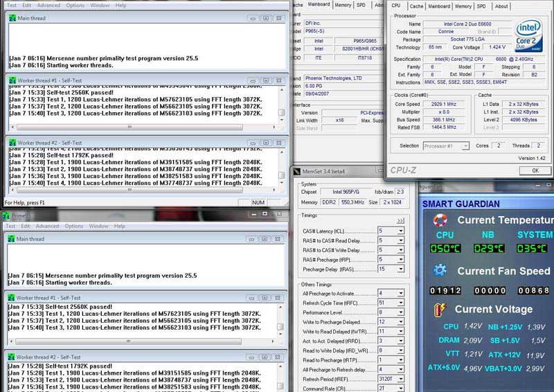The image size is (554, 392).
Task: Click the Level 2 cache value '4096 KBytes'
Action: (x=524, y=120)
